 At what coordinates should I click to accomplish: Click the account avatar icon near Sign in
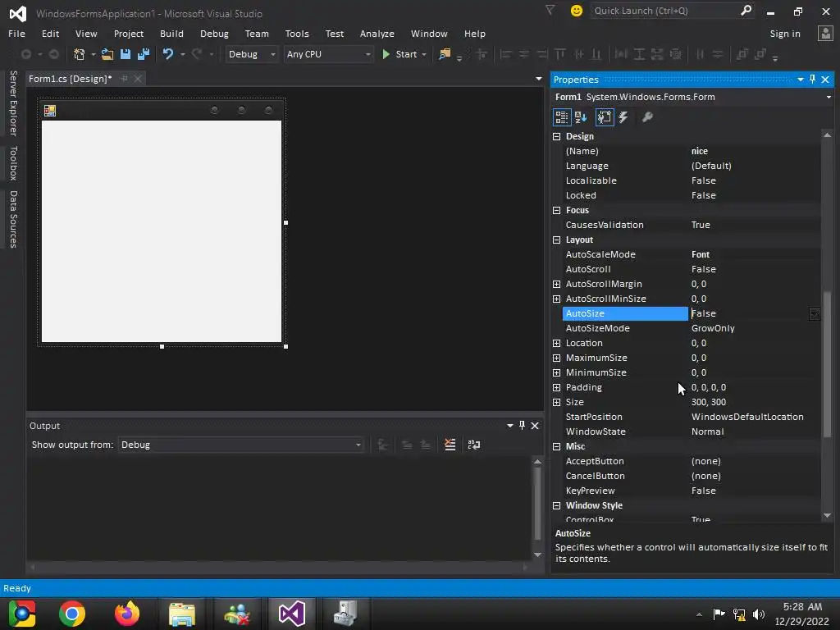(825, 33)
